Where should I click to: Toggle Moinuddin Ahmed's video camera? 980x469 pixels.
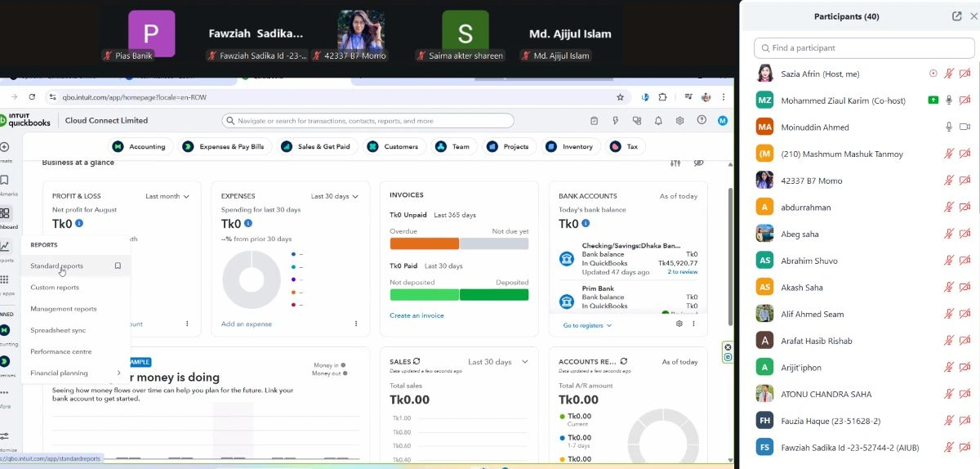[x=964, y=127]
